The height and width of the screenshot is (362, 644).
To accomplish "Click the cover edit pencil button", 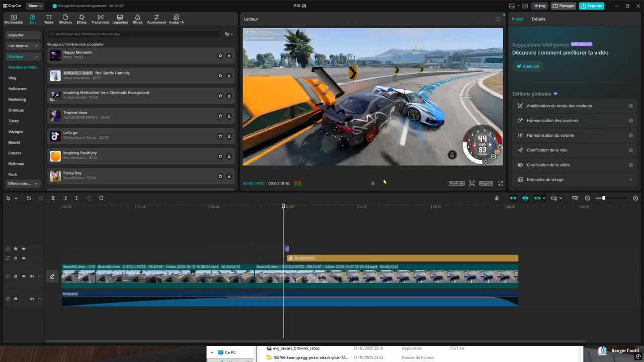I will point(52,276).
